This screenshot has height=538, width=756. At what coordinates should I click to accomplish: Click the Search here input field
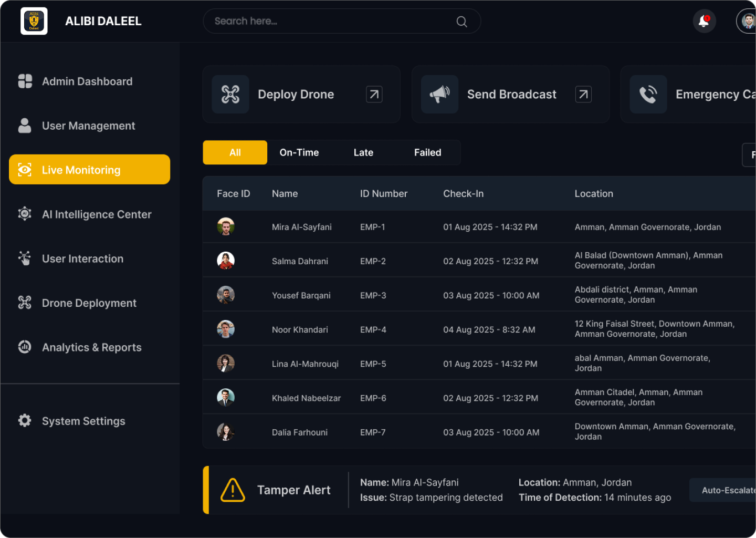coord(331,22)
